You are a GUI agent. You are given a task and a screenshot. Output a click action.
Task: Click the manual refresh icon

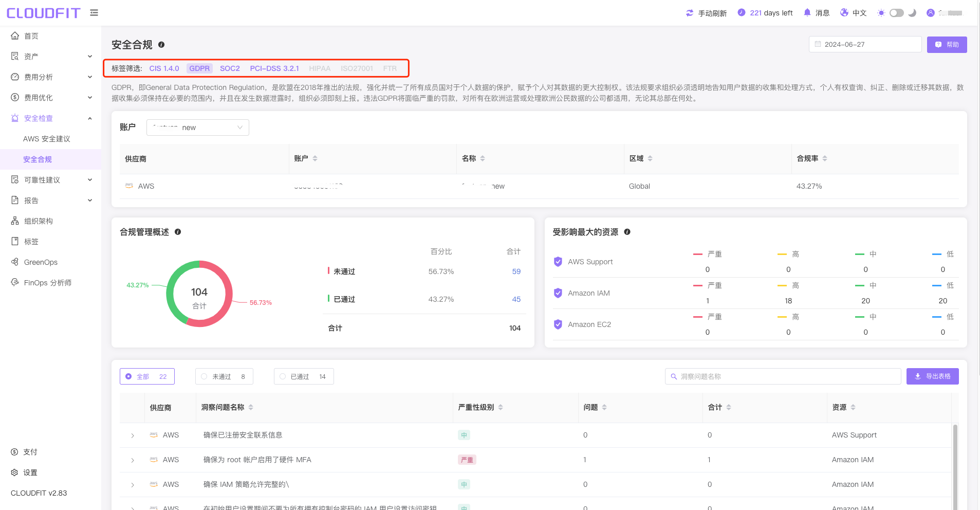click(690, 13)
